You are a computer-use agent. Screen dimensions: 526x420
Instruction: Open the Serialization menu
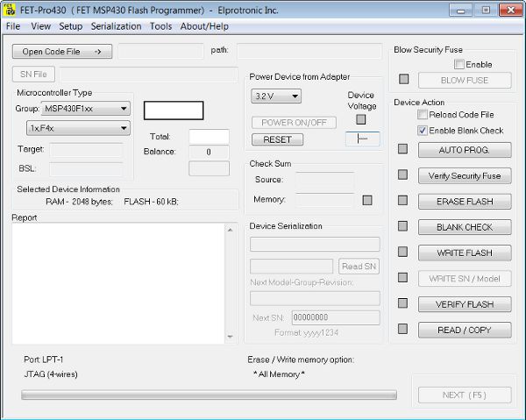pyautogui.click(x=116, y=26)
